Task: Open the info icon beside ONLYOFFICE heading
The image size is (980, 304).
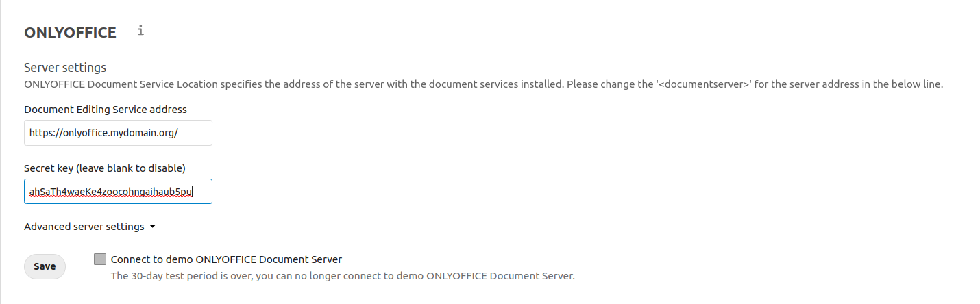Action: (140, 30)
